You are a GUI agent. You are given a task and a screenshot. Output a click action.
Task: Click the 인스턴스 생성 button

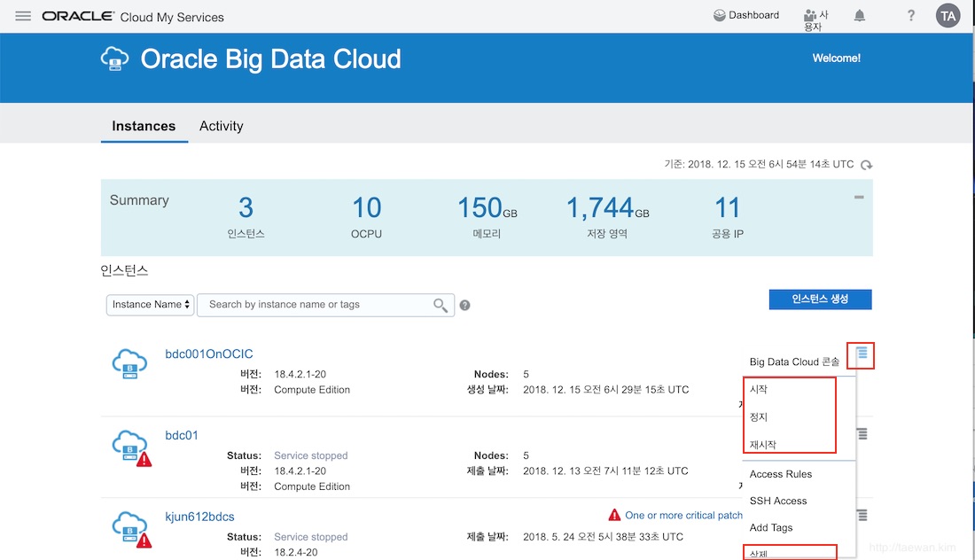[820, 299]
